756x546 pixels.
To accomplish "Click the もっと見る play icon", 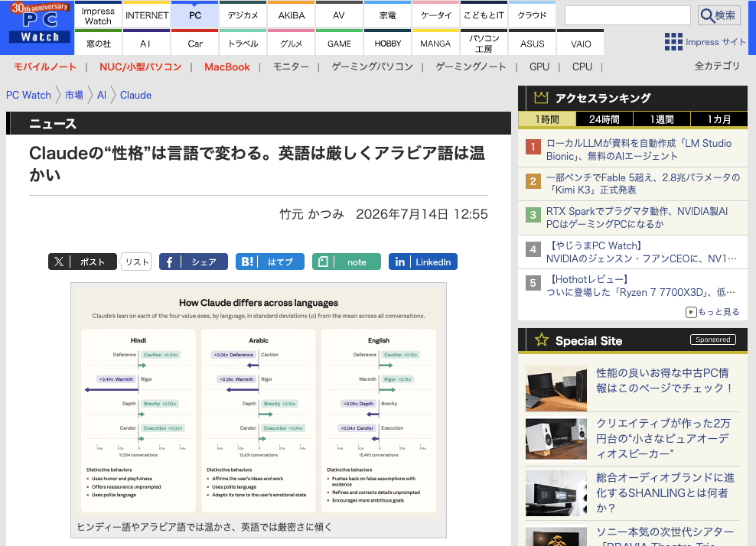I will 691,312.
